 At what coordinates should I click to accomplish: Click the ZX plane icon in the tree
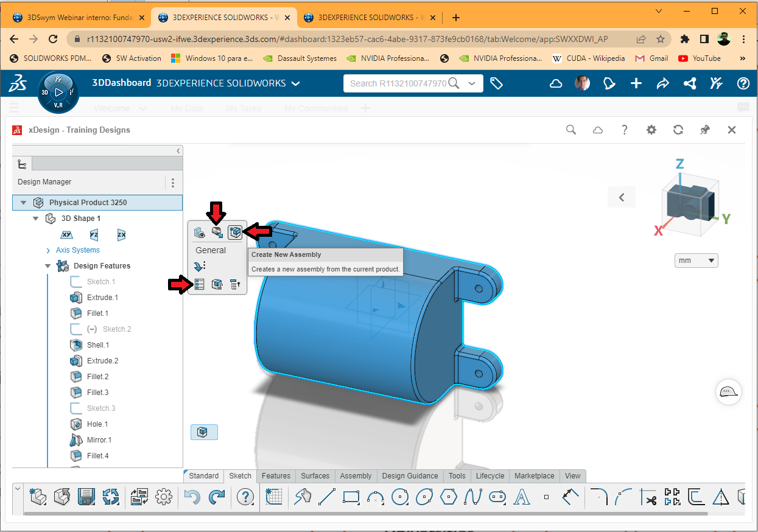121,235
